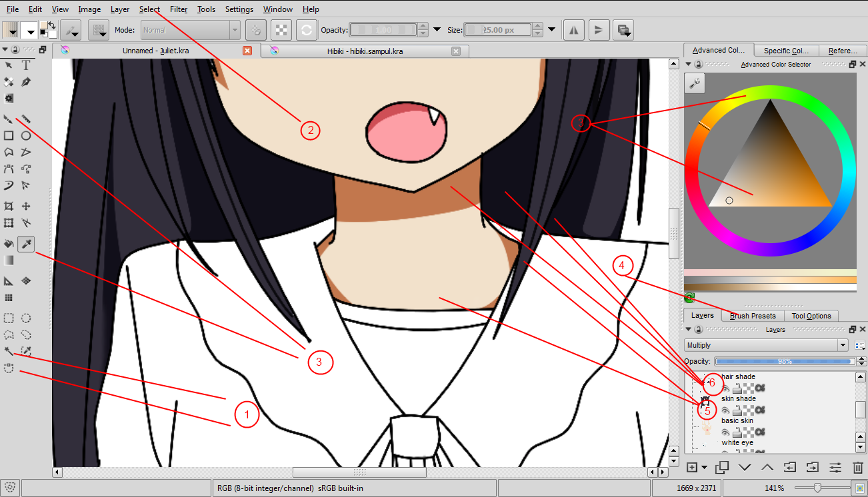Open the Filter menu

click(179, 9)
